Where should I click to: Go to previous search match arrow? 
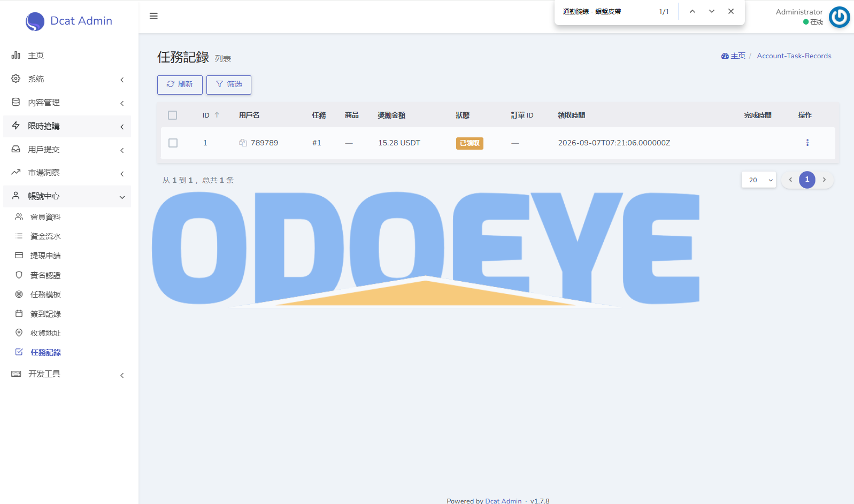click(x=693, y=11)
